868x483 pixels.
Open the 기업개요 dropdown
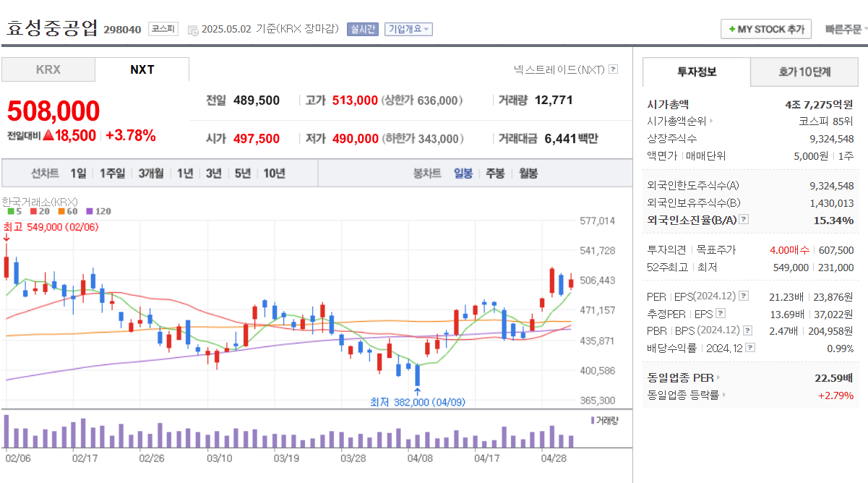click(408, 30)
